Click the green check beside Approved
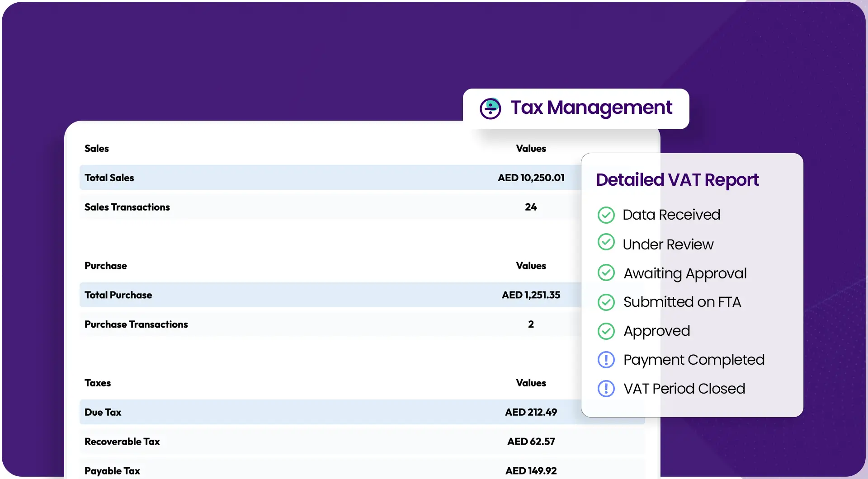Viewport: 868px width, 479px height. pyautogui.click(x=606, y=331)
